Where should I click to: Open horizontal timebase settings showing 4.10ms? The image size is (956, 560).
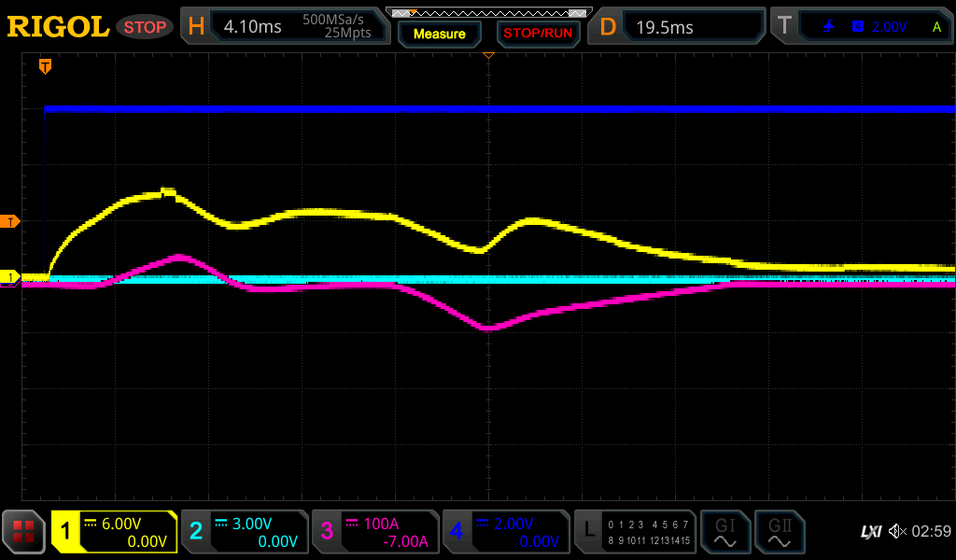[285, 27]
